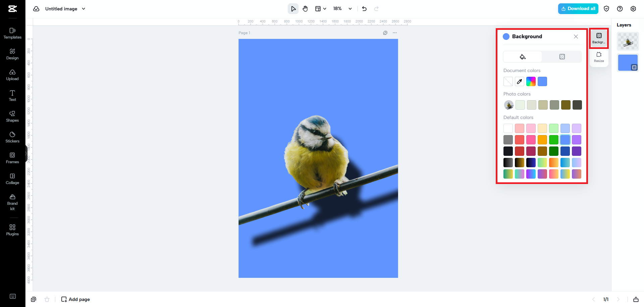Click Add page button
Screen dimensions: 644x307
[x=75, y=299]
